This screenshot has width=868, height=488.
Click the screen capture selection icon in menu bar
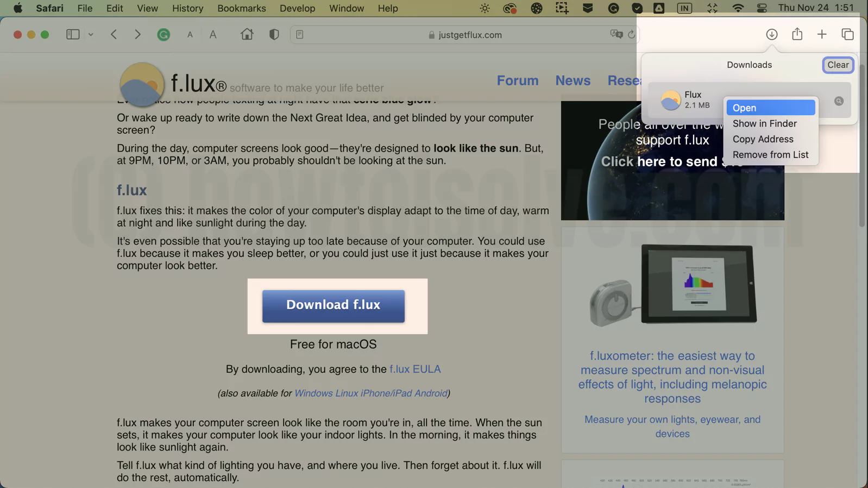pos(562,8)
